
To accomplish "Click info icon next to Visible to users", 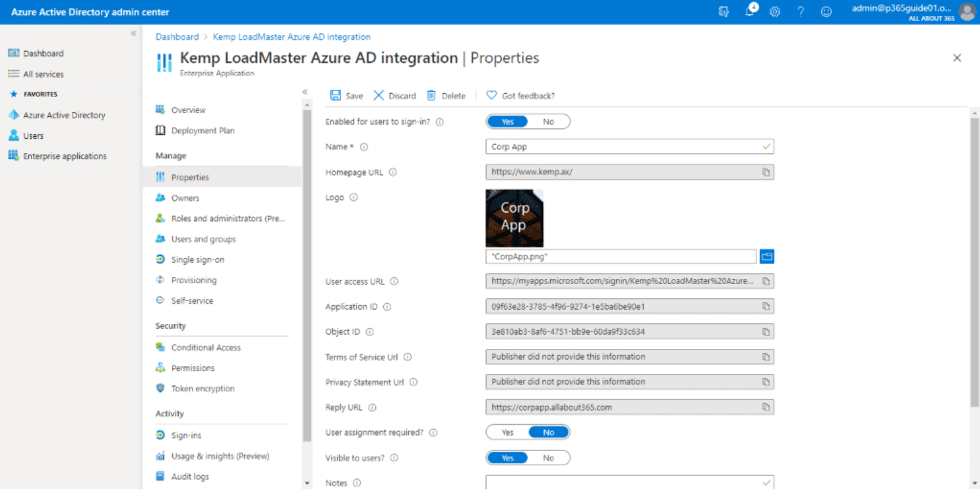I will (395, 458).
